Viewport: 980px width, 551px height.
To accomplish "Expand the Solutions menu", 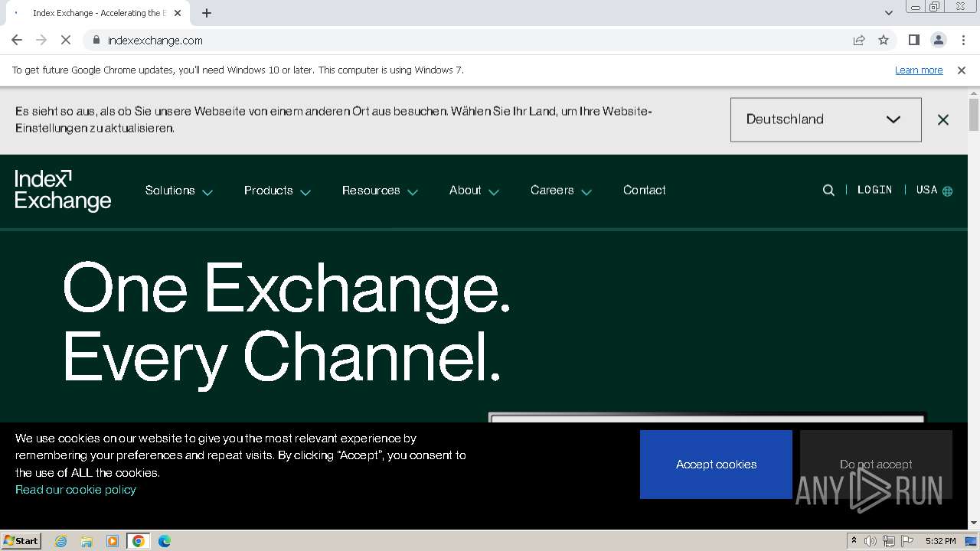I will [x=179, y=191].
